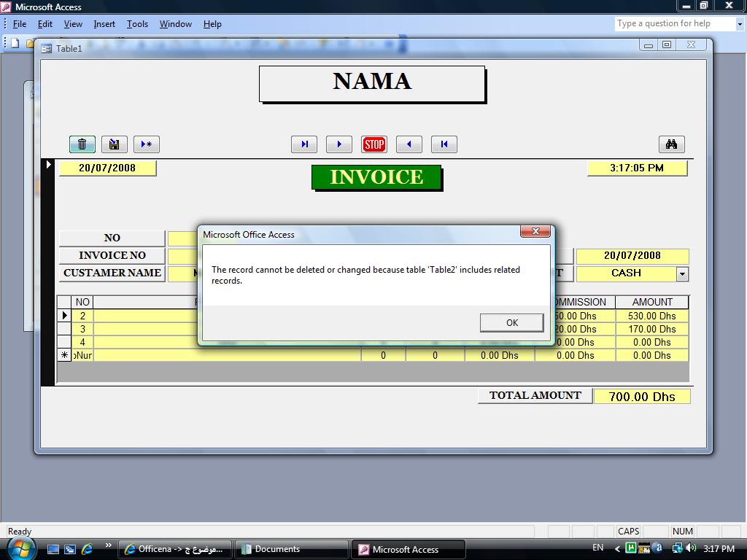Open the File menu
The height and width of the screenshot is (560, 747).
point(20,24)
